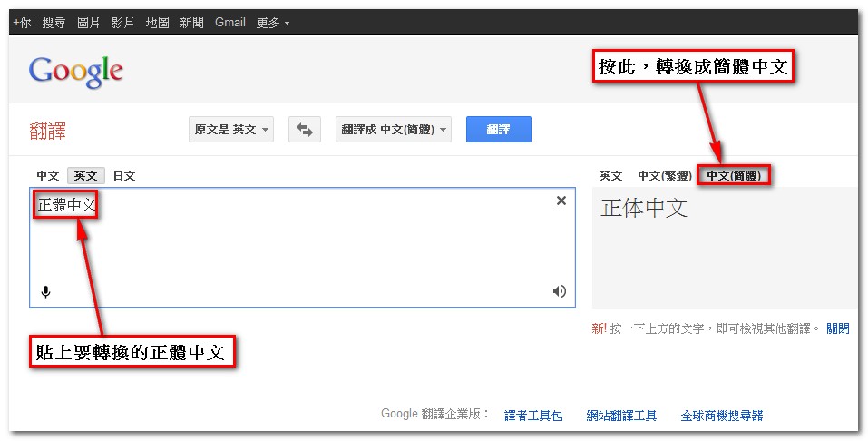Open 地圖 in the top navigation bar
Screen dimensions: 868x441
[158, 22]
